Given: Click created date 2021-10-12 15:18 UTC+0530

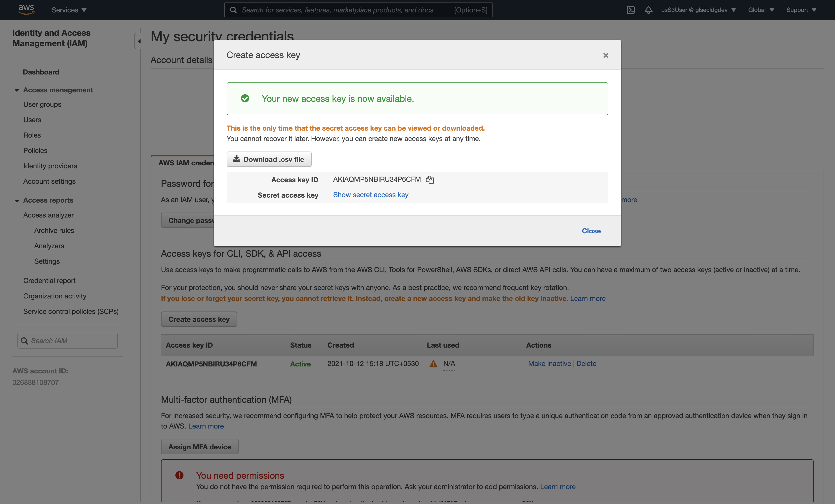Looking at the screenshot, I should 373,363.
